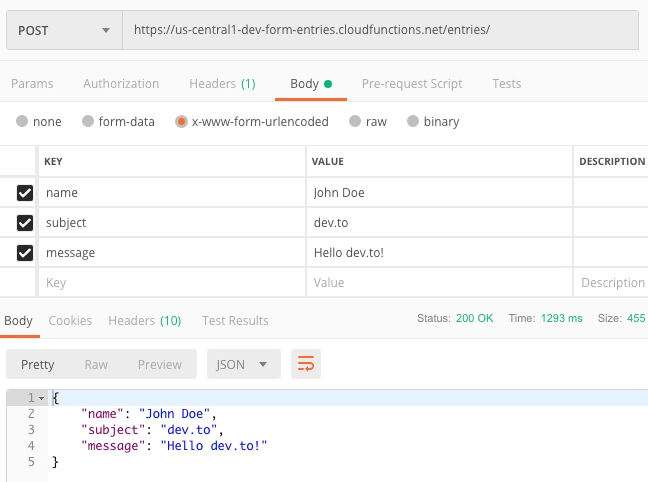Image resolution: width=648 pixels, height=482 pixels.
Task: Switch to the request Body tab
Action: (x=311, y=84)
